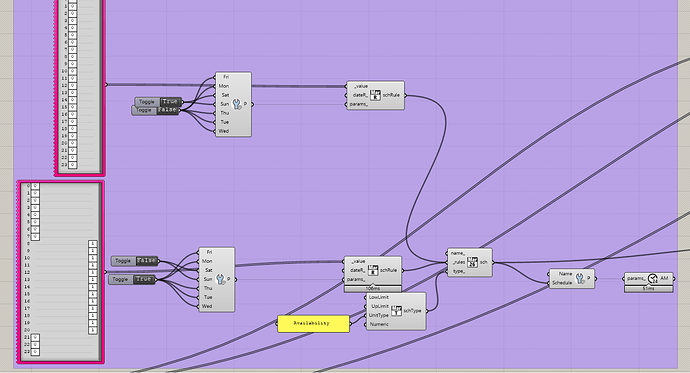The image size is (690, 373).
Task: Click type_ input on sch component
Action: click(x=459, y=271)
